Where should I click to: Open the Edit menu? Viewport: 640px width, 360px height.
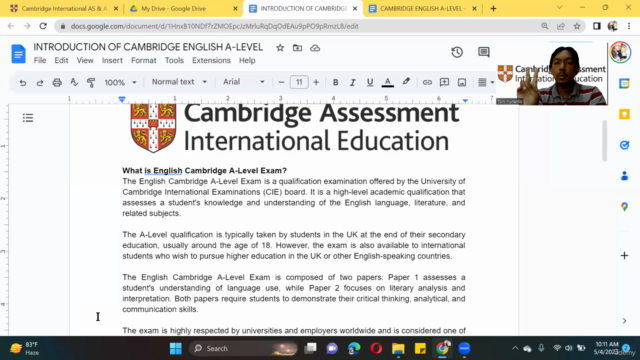pos(61,60)
